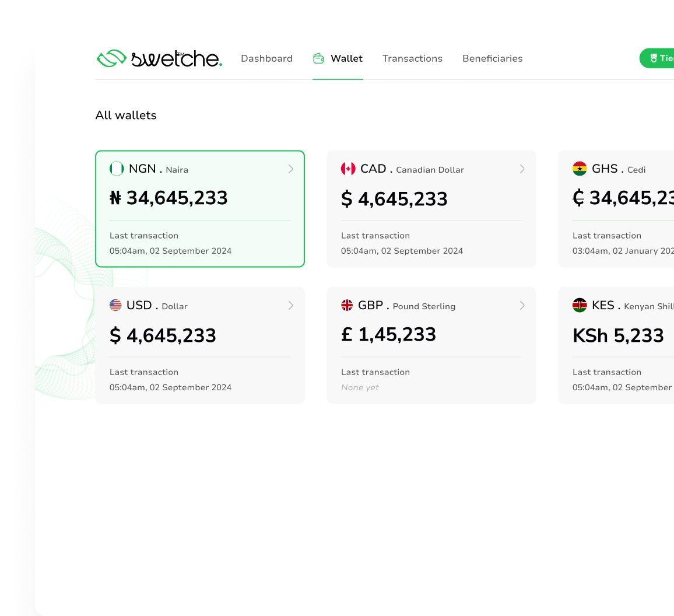Expand the USD Dollar wallet chevron
The image size is (674, 616).
(290, 306)
